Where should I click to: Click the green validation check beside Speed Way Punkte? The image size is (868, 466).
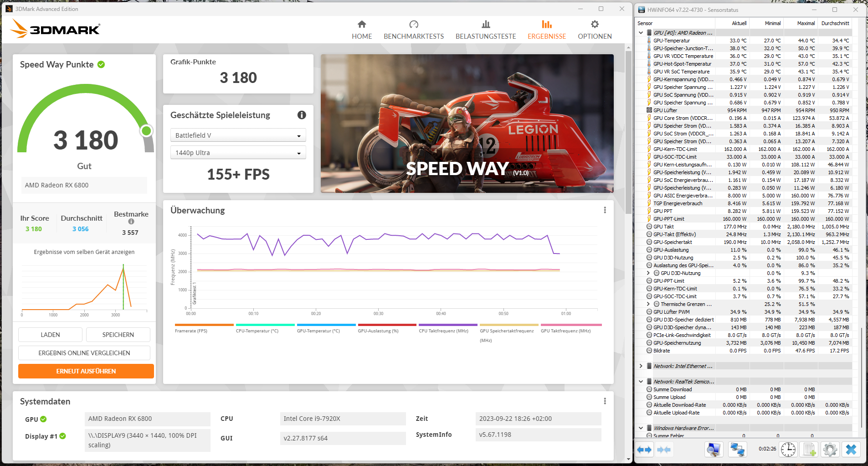click(101, 64)
